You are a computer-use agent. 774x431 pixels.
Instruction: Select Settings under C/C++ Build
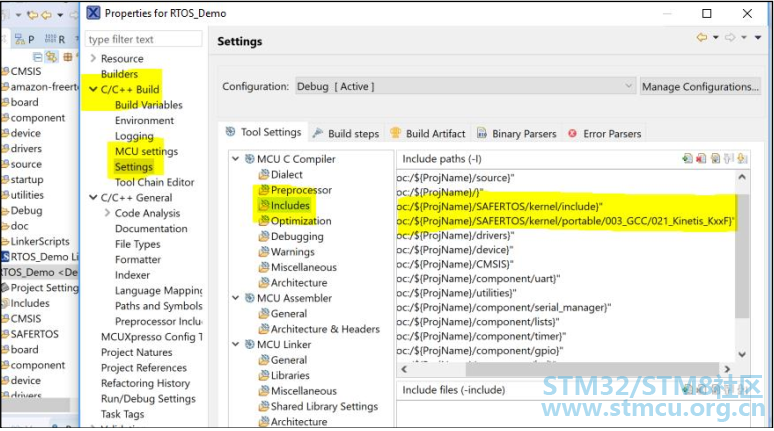click(x=133, y=167)
